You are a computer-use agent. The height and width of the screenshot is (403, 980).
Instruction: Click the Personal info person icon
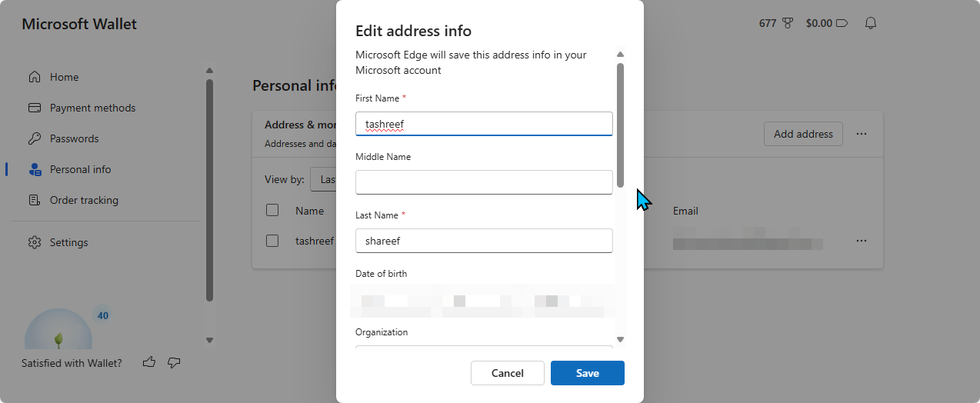35,169
